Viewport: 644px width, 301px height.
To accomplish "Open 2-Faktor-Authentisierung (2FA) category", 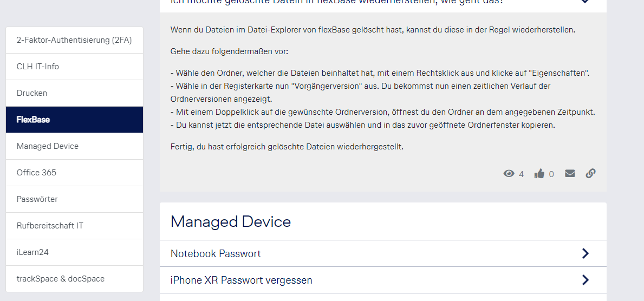I will pyautogui.click(x=74, y=40).
